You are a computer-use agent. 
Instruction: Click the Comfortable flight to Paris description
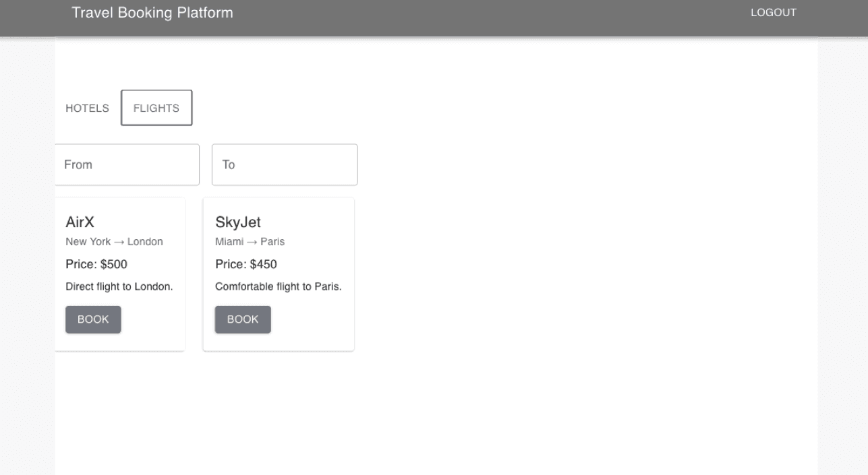279,286
